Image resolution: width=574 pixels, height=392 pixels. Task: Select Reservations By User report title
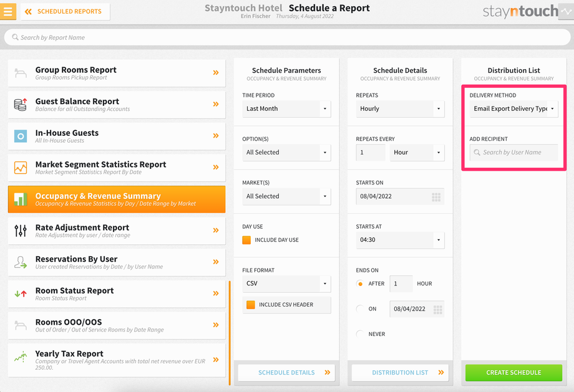pyautogui.click(x=77, y=259)
